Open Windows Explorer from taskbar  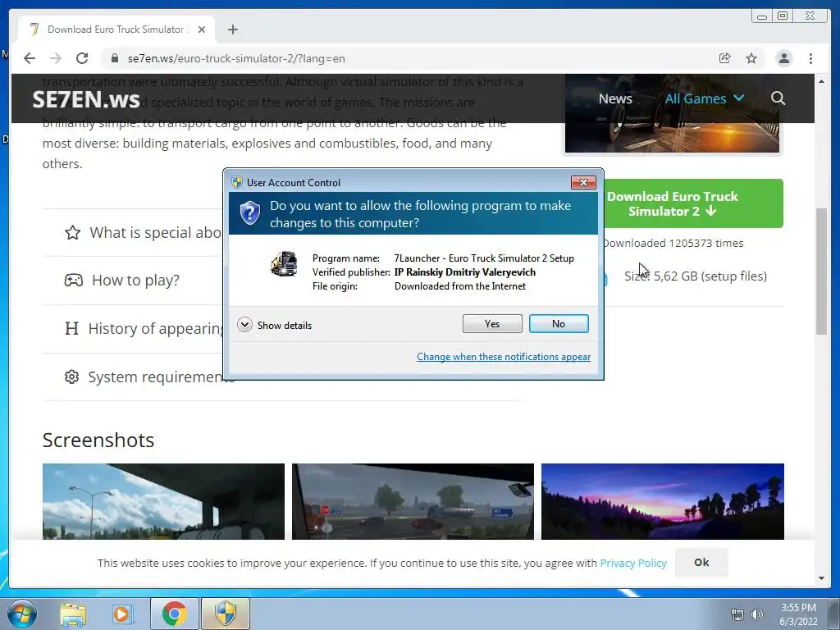73,614
